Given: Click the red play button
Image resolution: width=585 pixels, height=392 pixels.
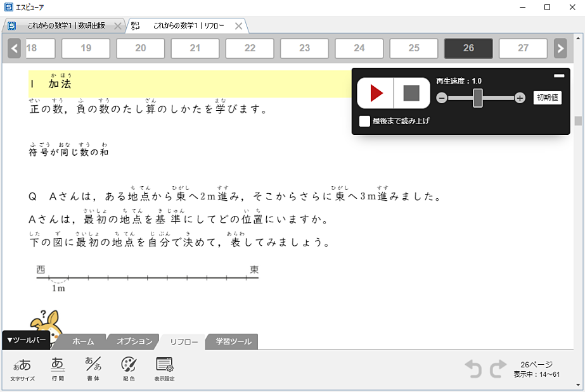Looking at the screenshot, I should click(x=376, y=94).
